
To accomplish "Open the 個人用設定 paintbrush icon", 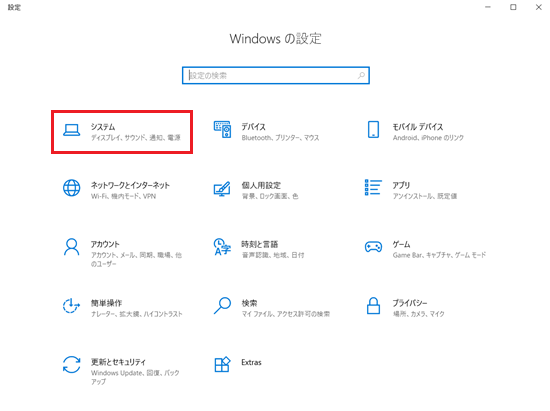I will coord(222,189).
